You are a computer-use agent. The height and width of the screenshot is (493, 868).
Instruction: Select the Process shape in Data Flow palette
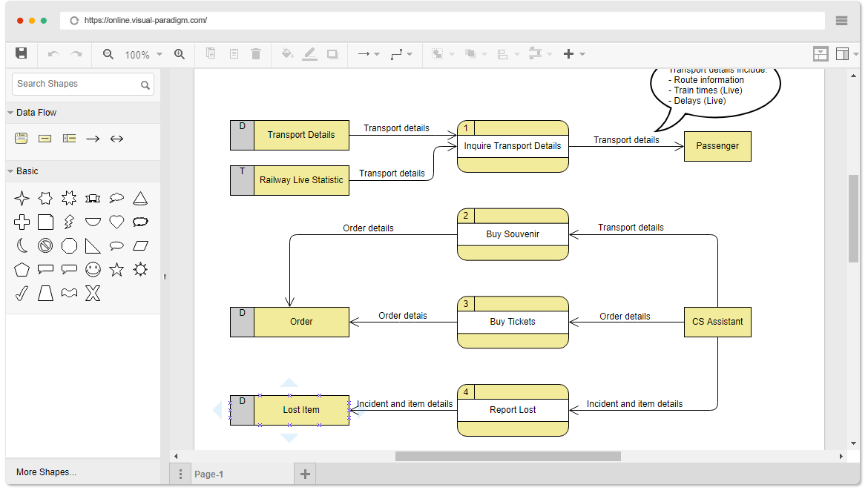pos(21,138)
